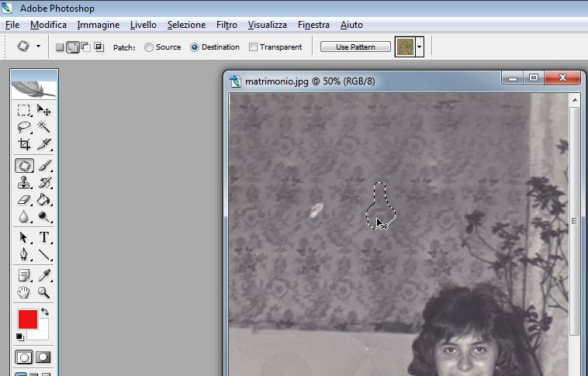The height and width of the screenshot is (376, 588).
Task: Select the Move tool
Action: pyautogui.click(x=43, y=110)
